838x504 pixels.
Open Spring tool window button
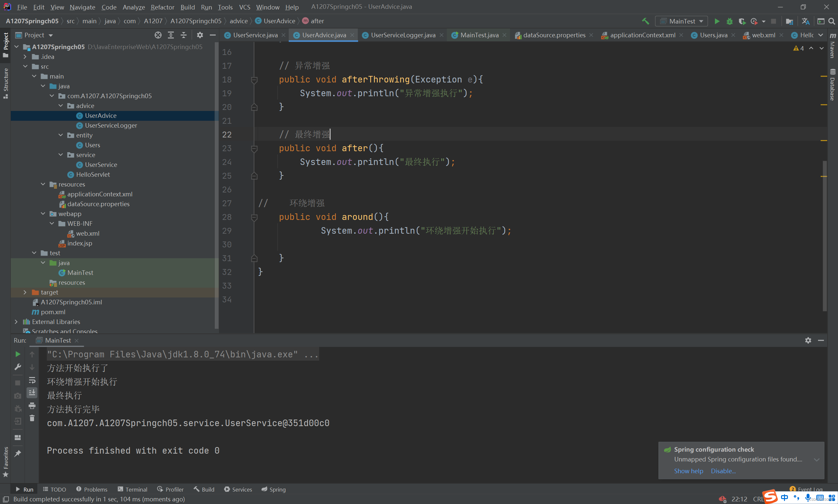tap(273, 489)
